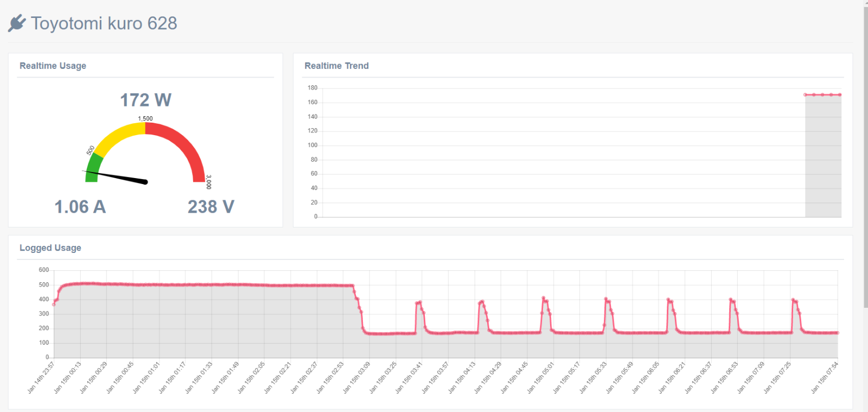Click the 172 W power reading
This screenshot has height=412, width=868.
click(x=145, y=100)
